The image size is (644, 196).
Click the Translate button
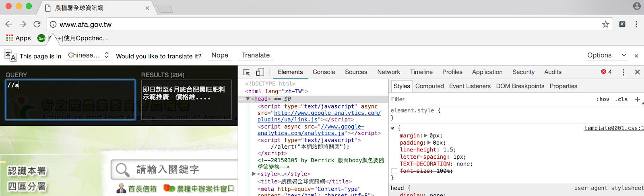click(256, 55)
